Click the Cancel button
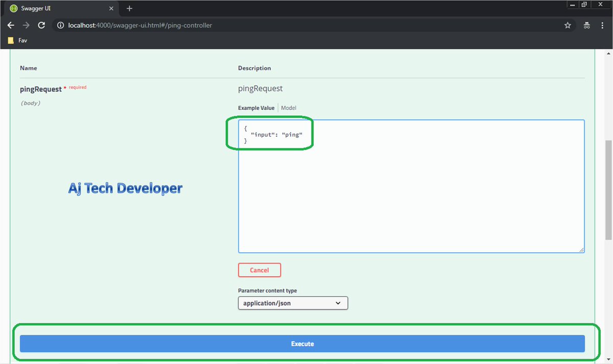 (259, 270)
